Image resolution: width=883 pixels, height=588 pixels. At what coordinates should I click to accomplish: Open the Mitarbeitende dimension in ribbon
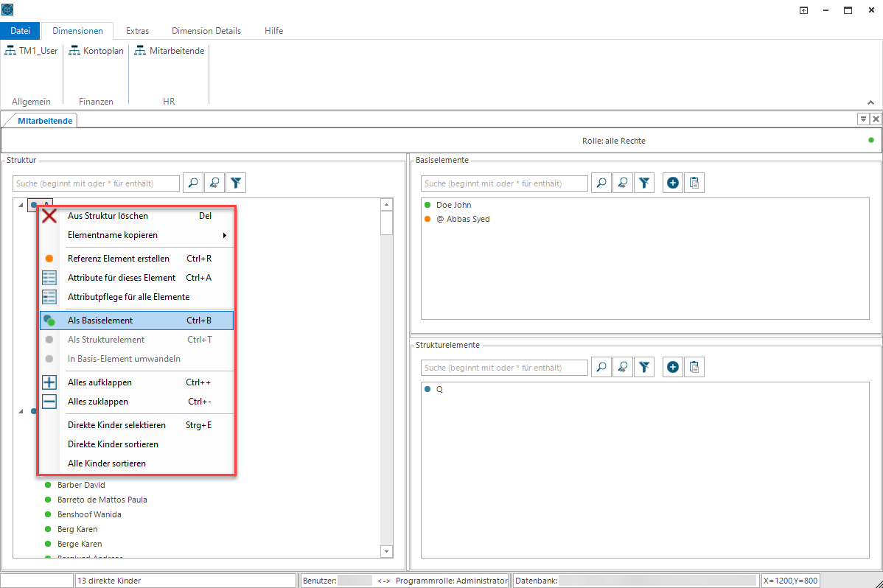click(x=170, y=51)
